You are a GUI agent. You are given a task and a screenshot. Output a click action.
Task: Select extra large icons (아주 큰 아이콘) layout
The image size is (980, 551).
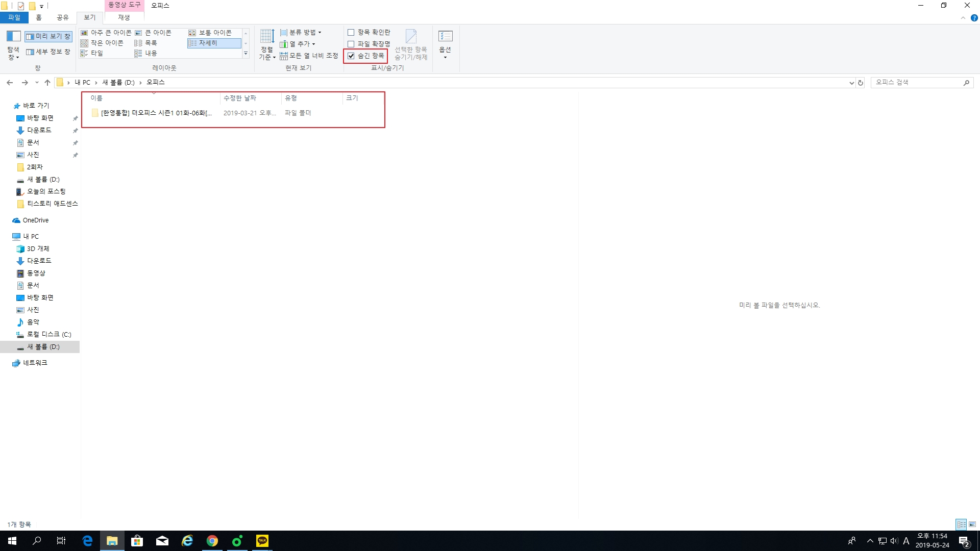(106, 33)
